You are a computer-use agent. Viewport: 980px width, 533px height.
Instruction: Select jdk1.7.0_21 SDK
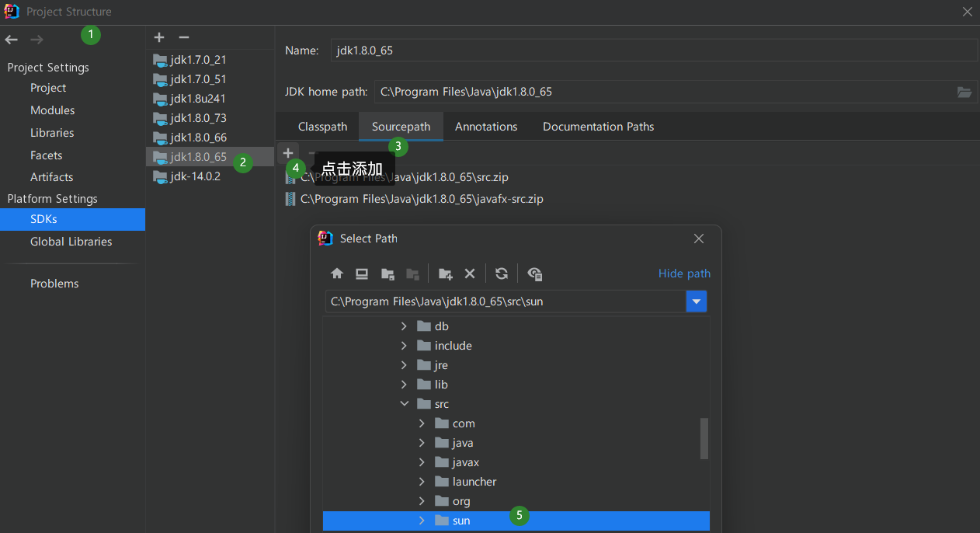click(210, 60)
